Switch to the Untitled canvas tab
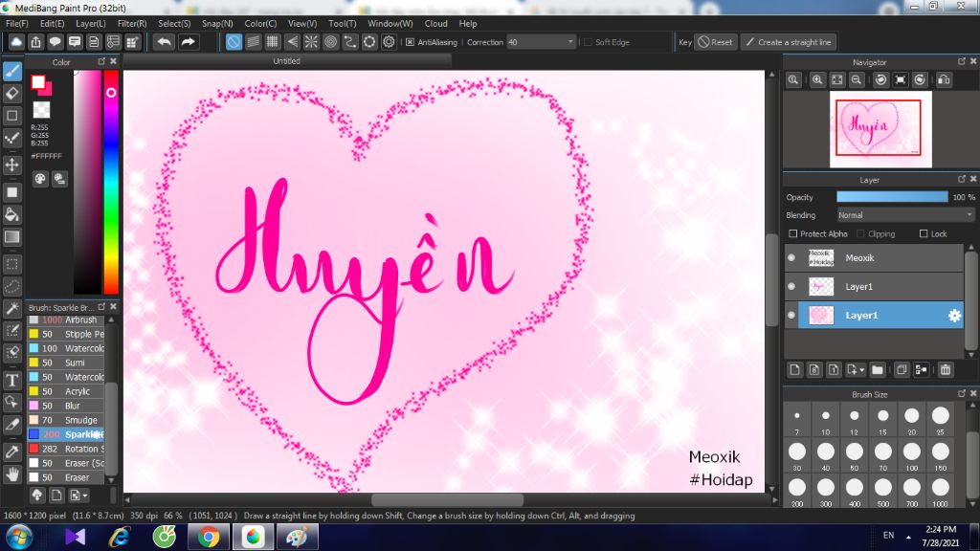The width and height of the screenshot is (980, 551). [x=287, y=61]
